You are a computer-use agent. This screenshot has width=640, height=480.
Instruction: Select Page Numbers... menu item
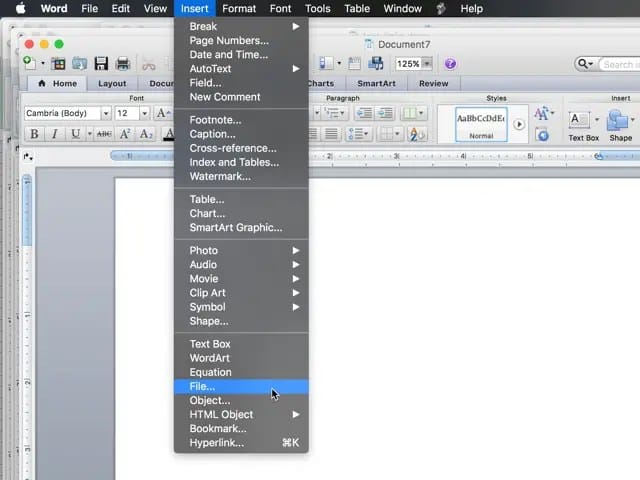(241, 40)
